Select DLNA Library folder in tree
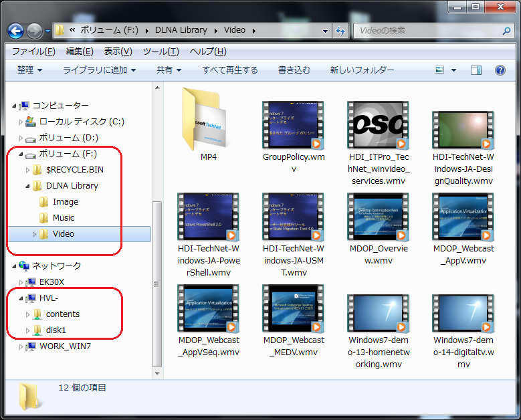521x420 pixels. tap(72, 186)
